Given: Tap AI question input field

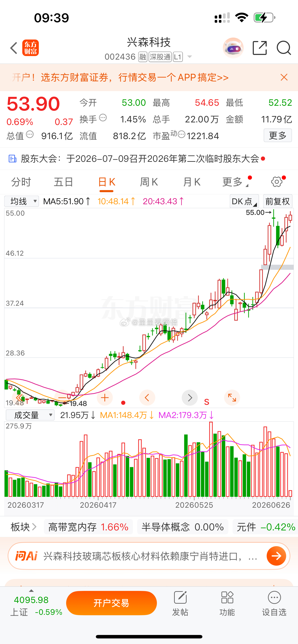Looking at the screenshot, I should pos(150,556).
